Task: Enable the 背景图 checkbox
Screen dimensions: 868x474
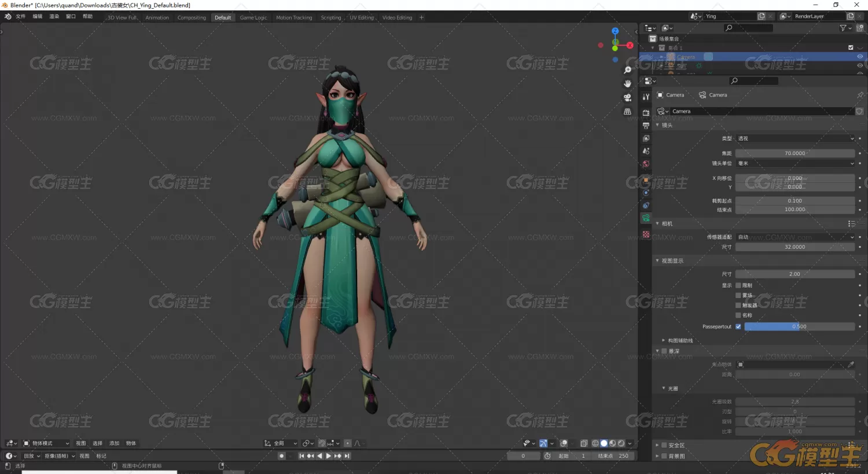Action: pos(664,456)
